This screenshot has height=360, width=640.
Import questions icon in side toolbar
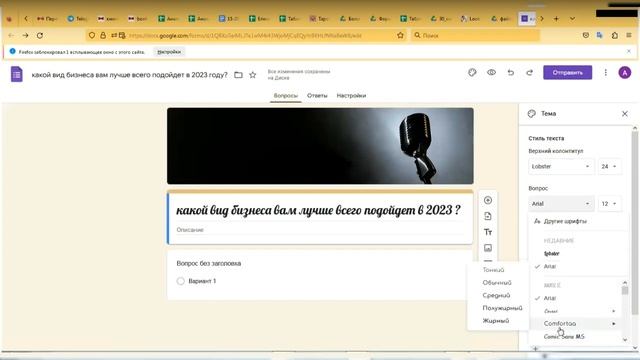pyautogui.click(x=488, y=216)
